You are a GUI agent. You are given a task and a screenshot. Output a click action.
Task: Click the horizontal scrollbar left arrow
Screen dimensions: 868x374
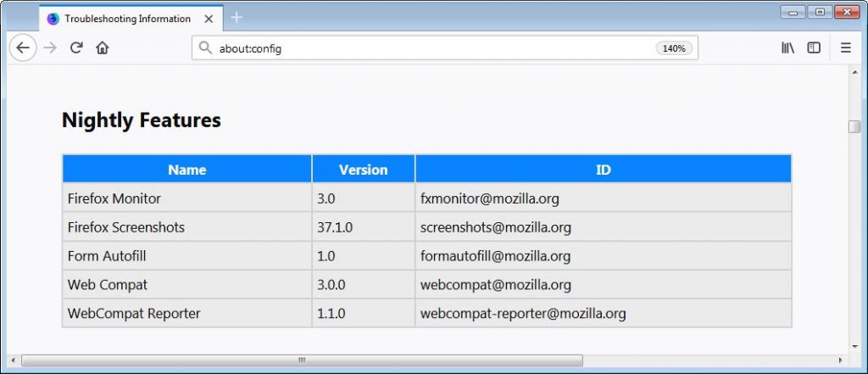point(14,360)
